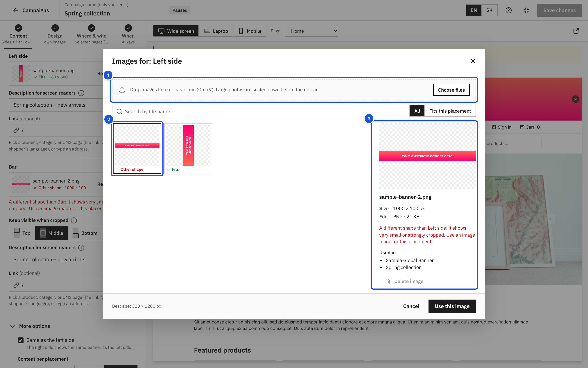Select Wide screen preview
Screen dimensions: 588x368
click(176, 31)
